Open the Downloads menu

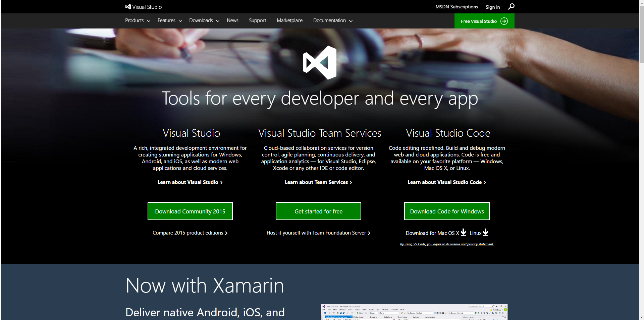pyautogui.click(x=201, y=20)
